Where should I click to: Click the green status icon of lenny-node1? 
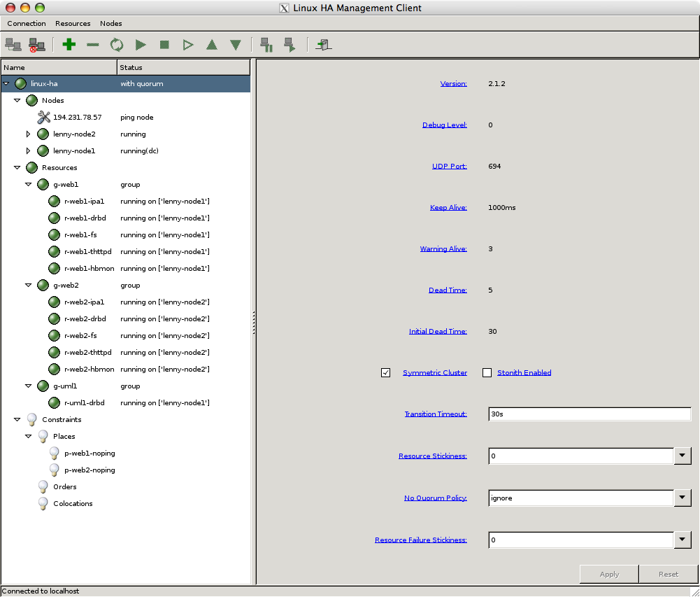43,150
